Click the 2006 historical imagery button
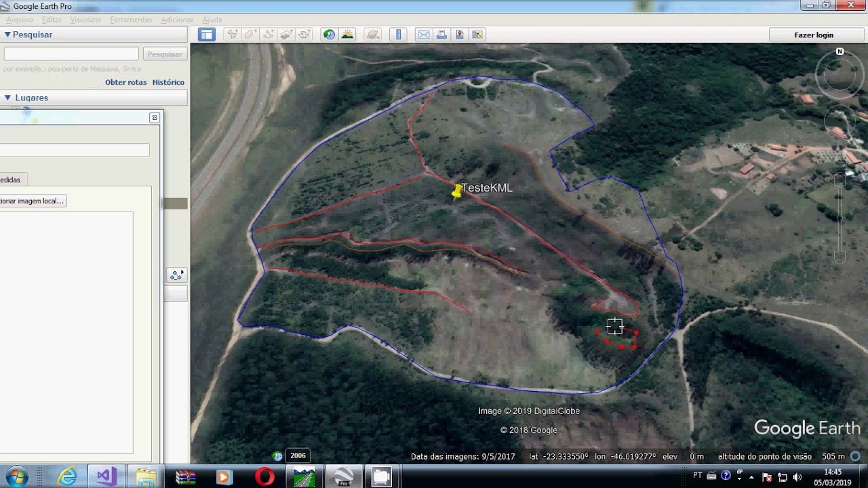The height and width of the screenshot is (488, 868). point(298,456)
